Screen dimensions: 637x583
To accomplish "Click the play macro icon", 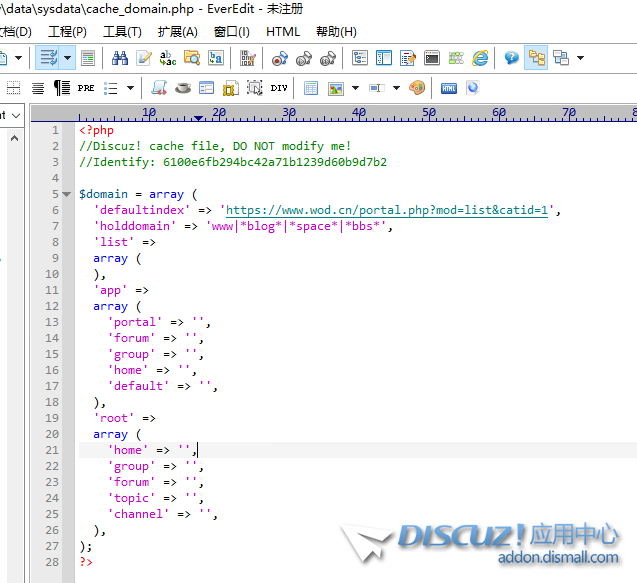I will click(304, 58).
